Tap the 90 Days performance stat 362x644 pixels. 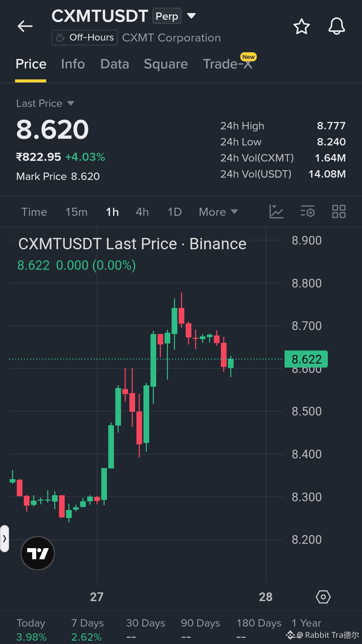(200, 630)
